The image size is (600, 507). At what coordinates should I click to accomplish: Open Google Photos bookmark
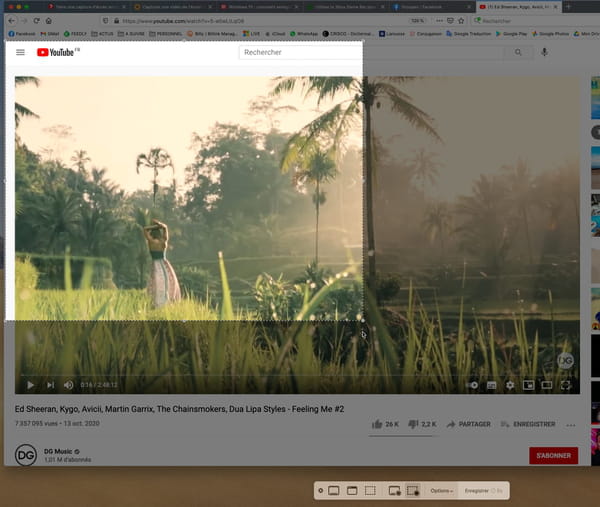point(551,34)
